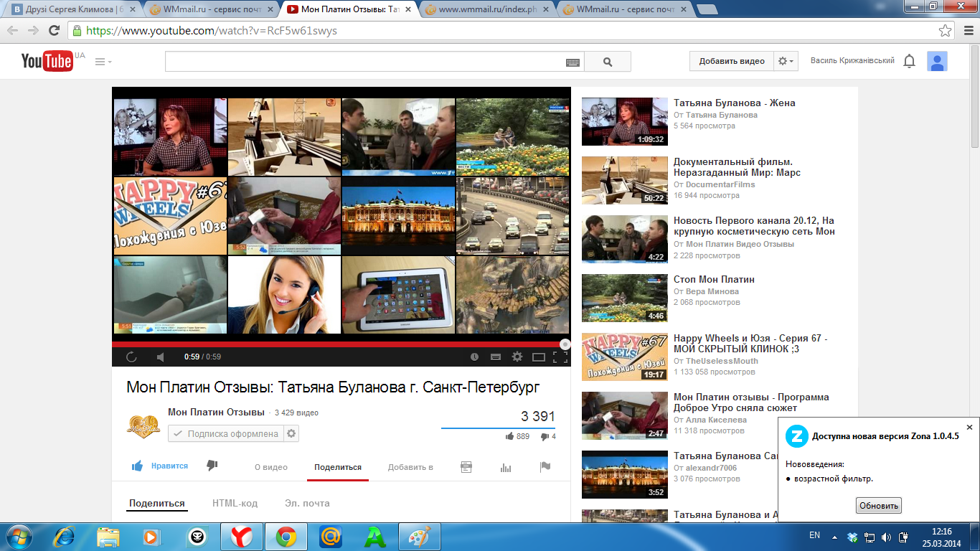This screenshot has height=551, width=980.
Task: Click the Добавить видео upload button
Action: pos(732,61)
